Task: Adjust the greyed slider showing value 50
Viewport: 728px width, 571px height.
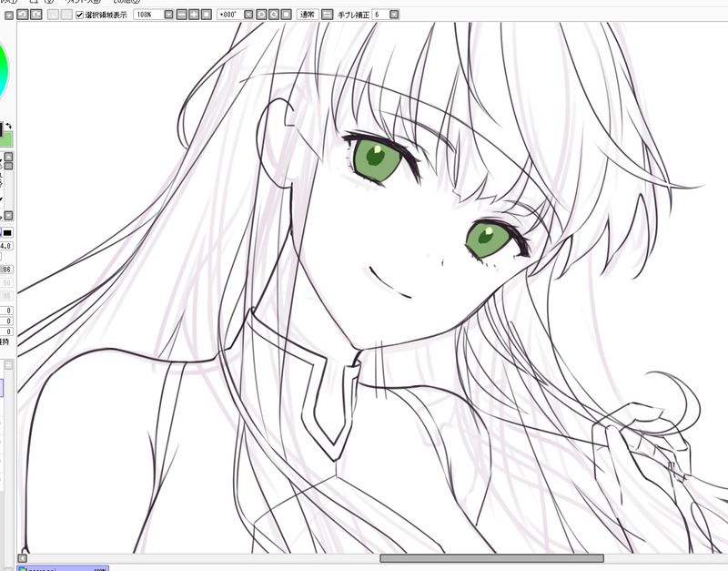Action: (6, 282)
